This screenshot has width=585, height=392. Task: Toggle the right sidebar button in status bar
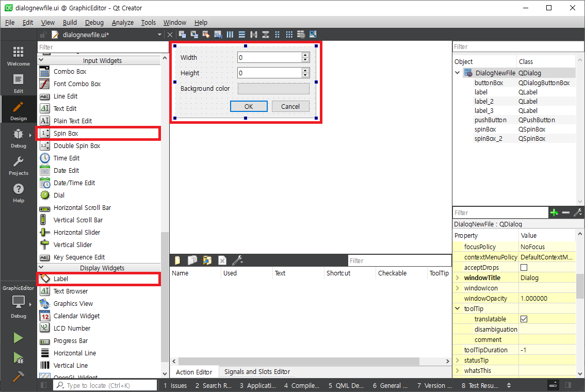pos(568,385)
